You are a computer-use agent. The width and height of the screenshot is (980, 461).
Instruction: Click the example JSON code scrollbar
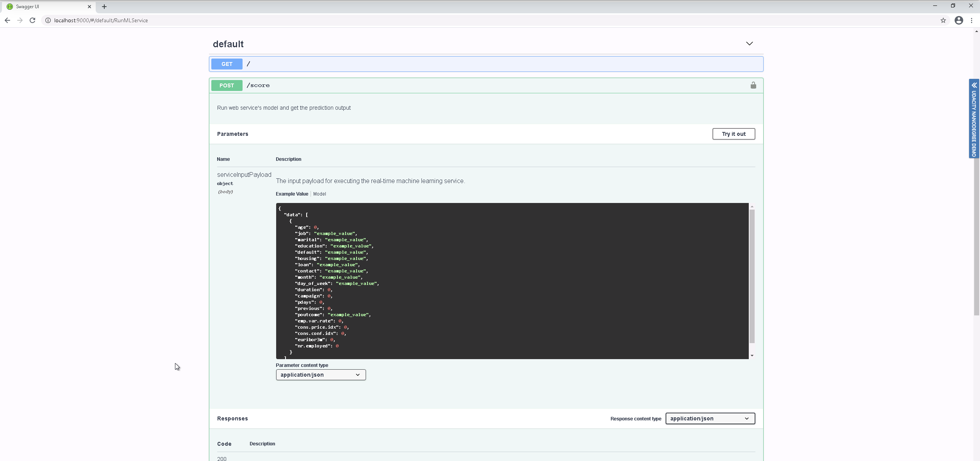[752, 276]
